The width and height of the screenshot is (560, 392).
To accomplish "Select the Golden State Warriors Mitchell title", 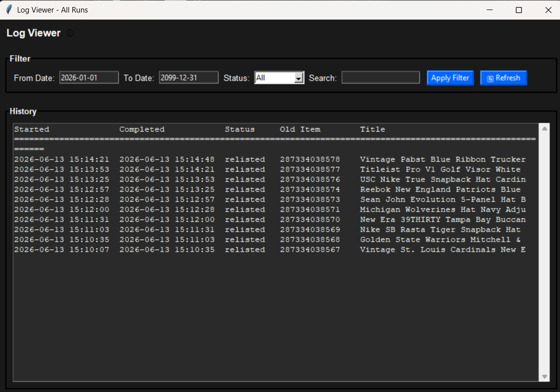I will (x=440, y=239).
